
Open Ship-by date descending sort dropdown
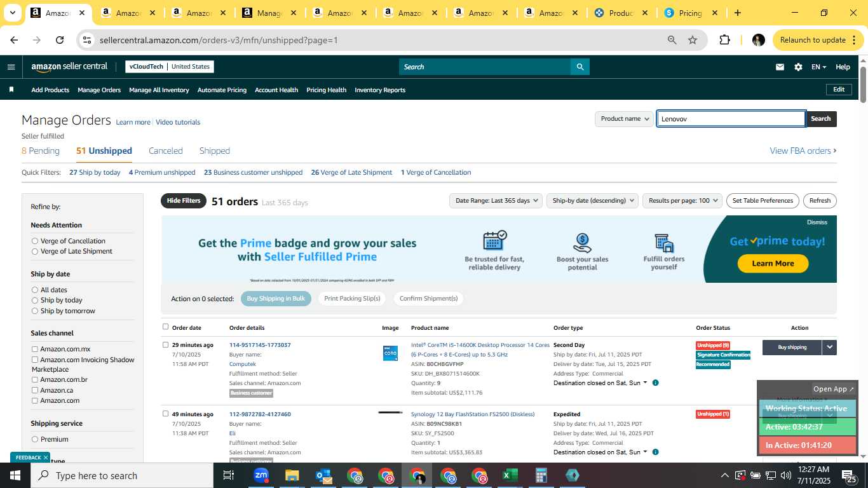(592, 201)
